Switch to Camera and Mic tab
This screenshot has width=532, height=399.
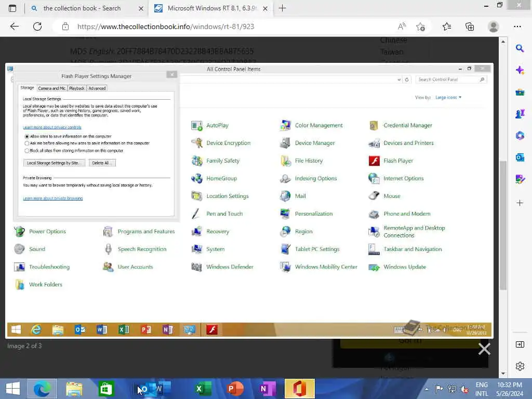pos(52,88)
